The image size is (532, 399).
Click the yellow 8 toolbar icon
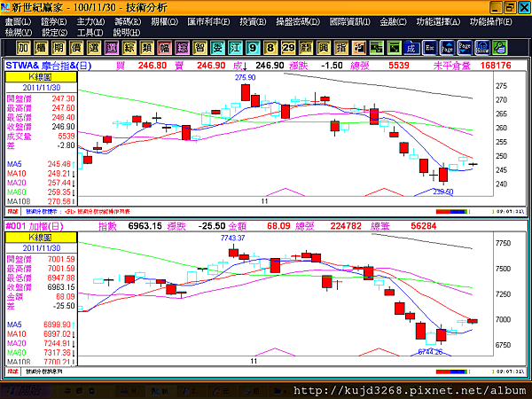[270, 48]
